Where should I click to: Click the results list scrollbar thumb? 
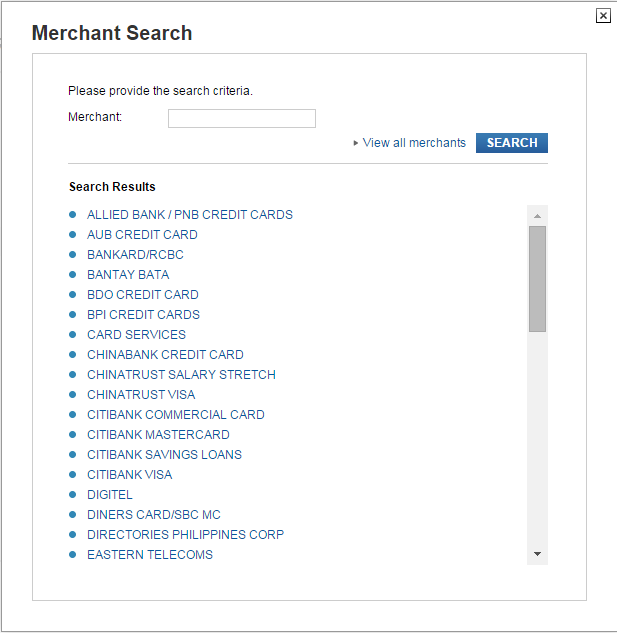(x=537, y=279)
